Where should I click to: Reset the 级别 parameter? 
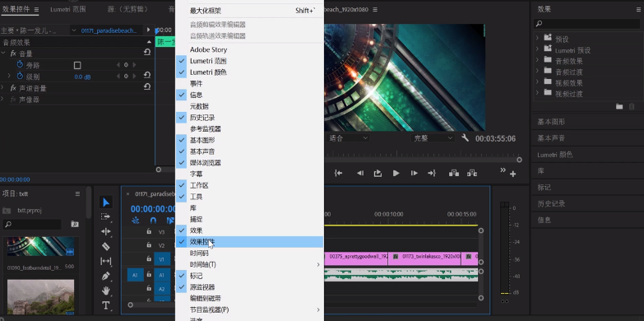pos(147,75)
